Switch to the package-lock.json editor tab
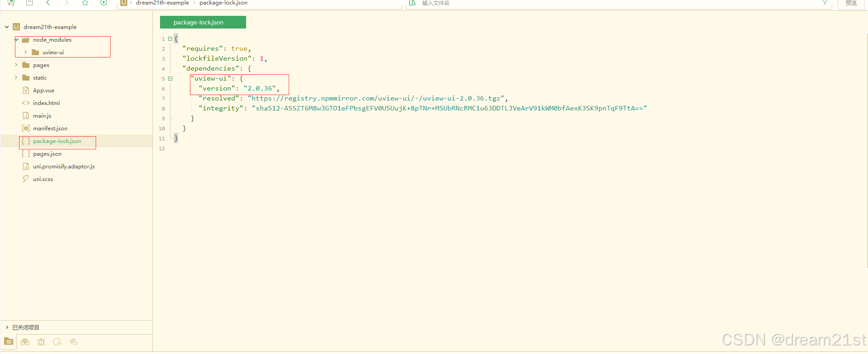Image resolution: width=868 pixels, height=354 pixels. (203, 22)
